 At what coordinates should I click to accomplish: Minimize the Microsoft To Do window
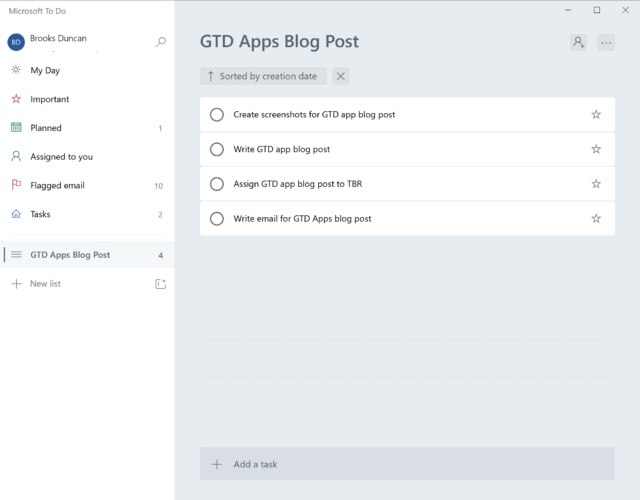568,10
